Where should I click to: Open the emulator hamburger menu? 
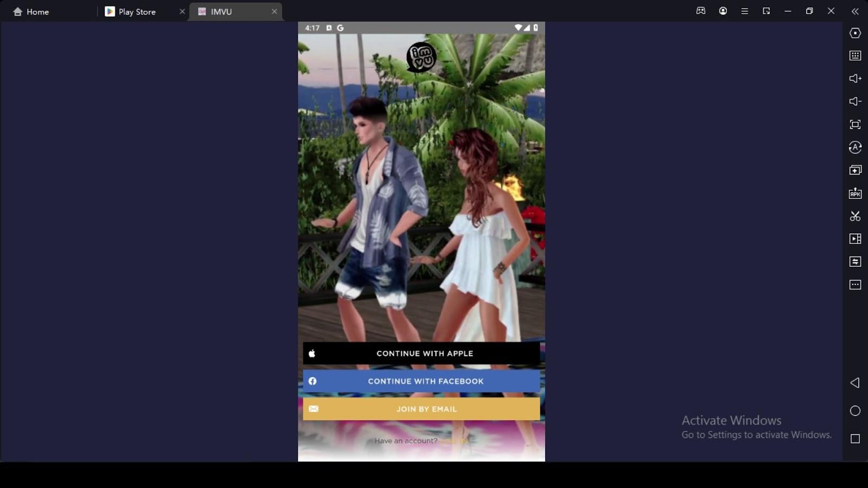point(745,11)
